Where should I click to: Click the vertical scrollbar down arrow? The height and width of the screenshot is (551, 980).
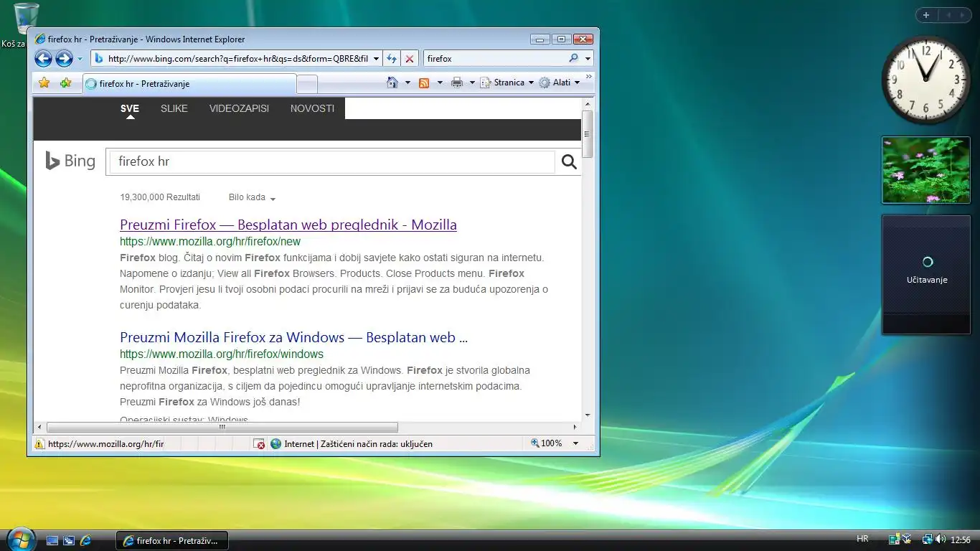coord(588,415)
